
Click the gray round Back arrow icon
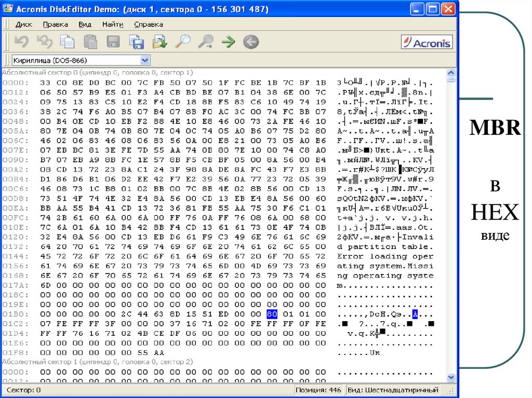click(251, 42)
